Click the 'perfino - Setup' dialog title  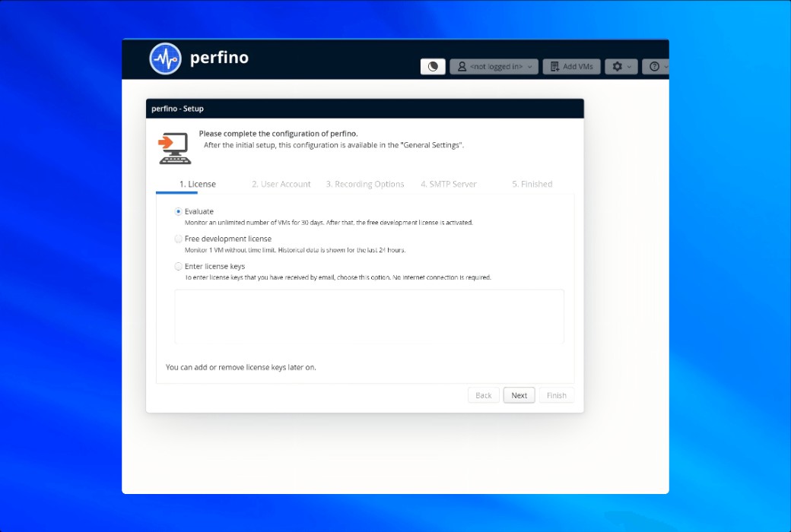click(x=177, y=109)
